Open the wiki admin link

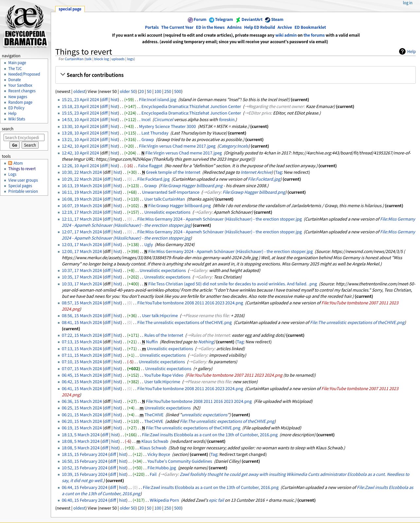286,35
